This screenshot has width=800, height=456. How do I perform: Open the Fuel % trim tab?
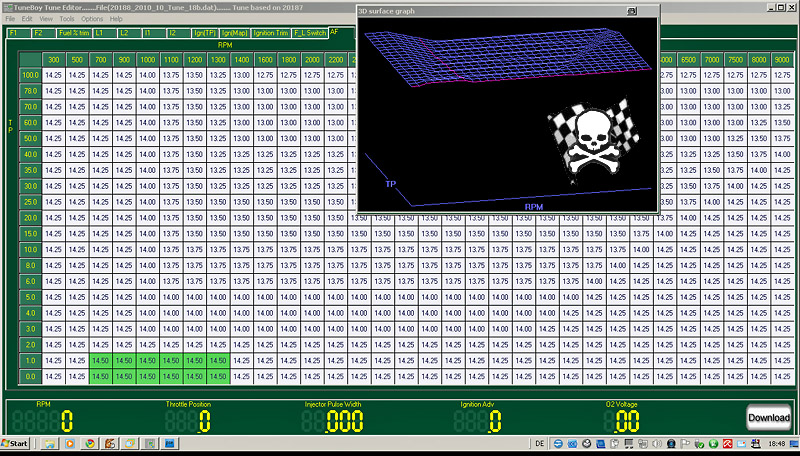tap(74, 33)
